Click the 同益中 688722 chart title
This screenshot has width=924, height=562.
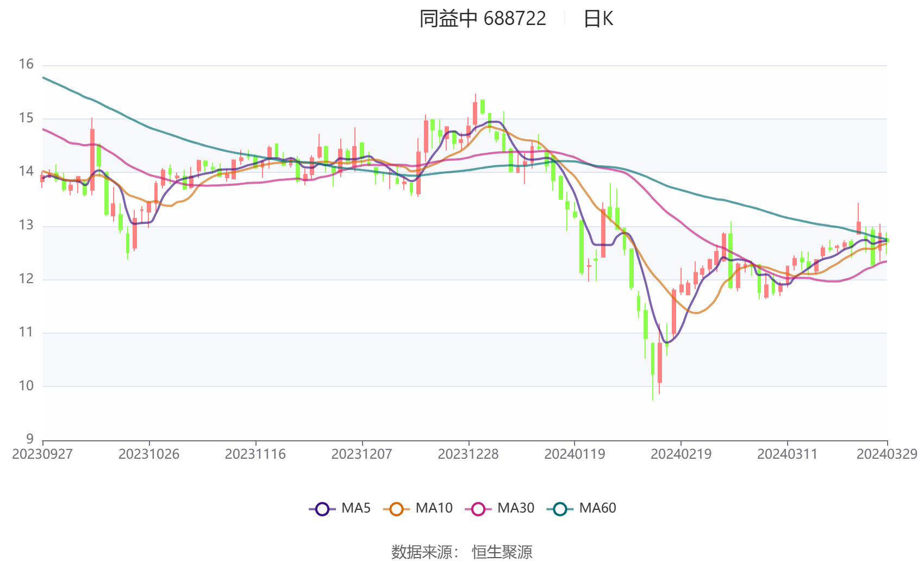coord(483,19)
